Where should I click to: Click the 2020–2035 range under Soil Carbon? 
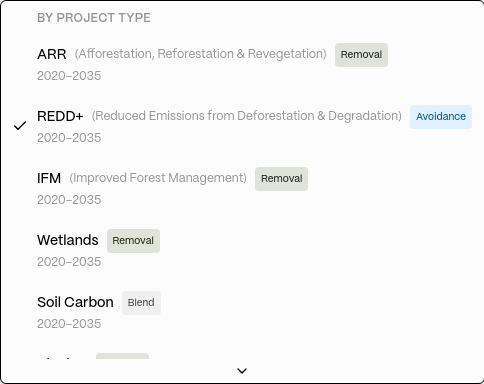tap(69, 324)
